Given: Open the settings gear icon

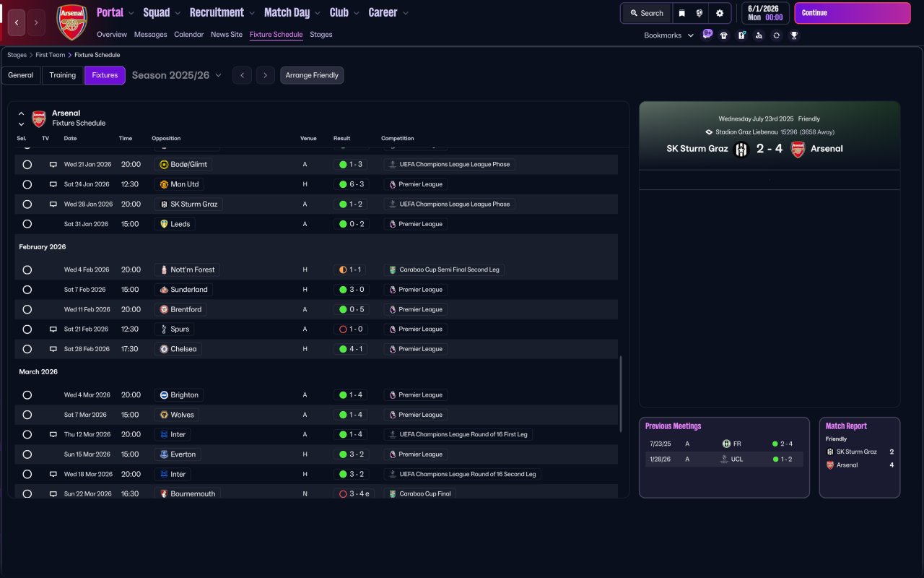Looking at the screenshot, I should (x=719, y=13).
